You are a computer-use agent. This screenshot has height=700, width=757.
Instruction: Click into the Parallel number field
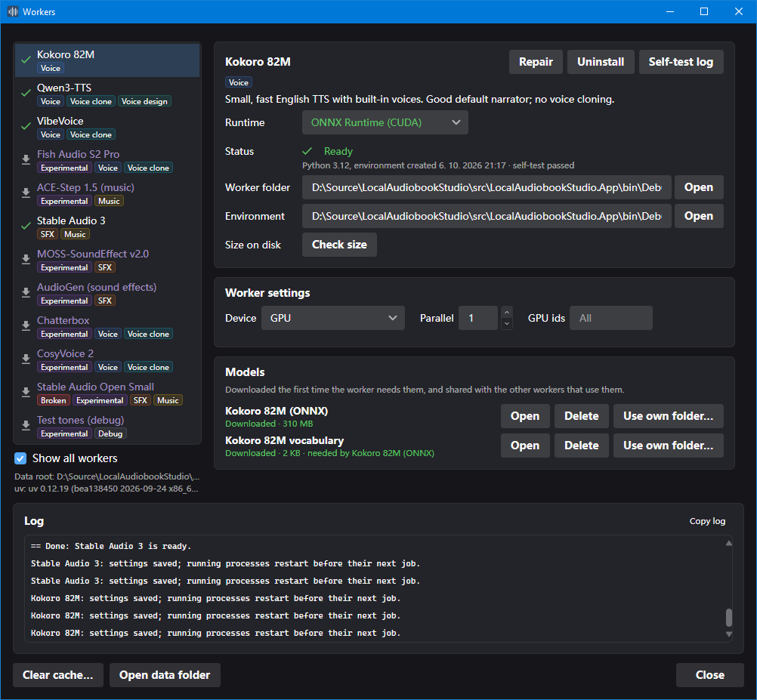coord(478,318)
